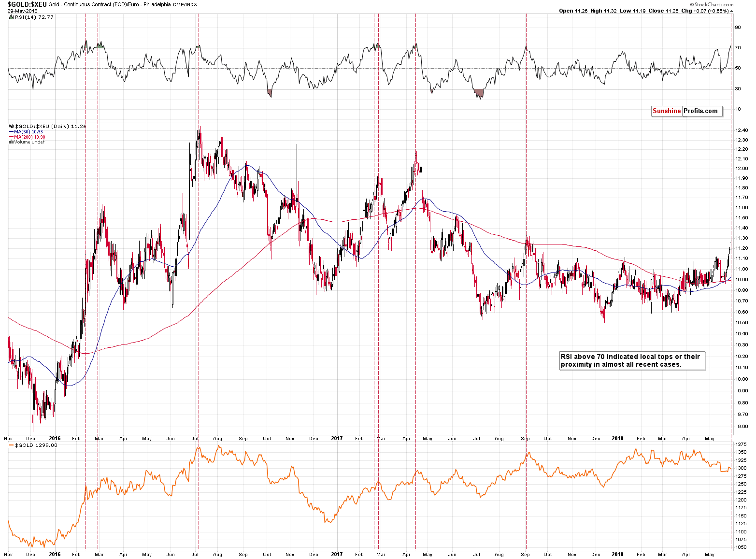Click the RSI above 70 annotation box

tap(632, 360)
